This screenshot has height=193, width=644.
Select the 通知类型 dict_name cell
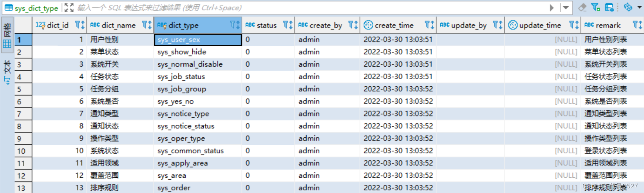click(x=120, y=114)
